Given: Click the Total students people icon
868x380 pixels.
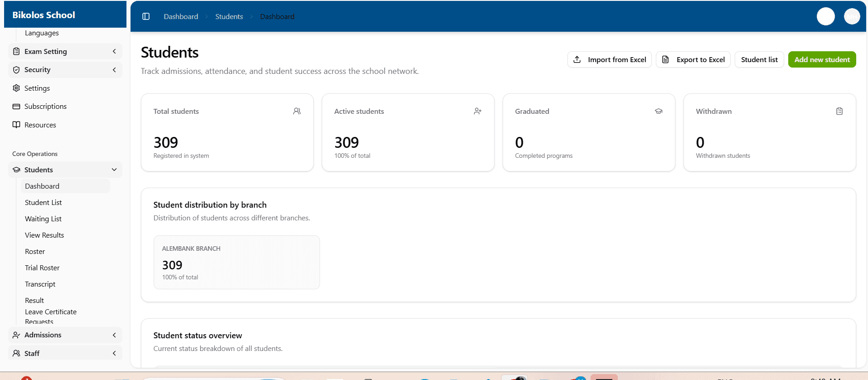Looking at the screenshot, I should (297, 111).
